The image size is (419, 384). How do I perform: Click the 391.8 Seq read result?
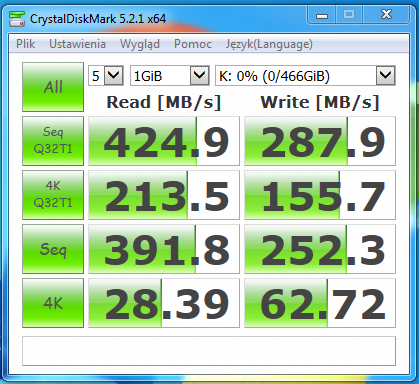164,249
